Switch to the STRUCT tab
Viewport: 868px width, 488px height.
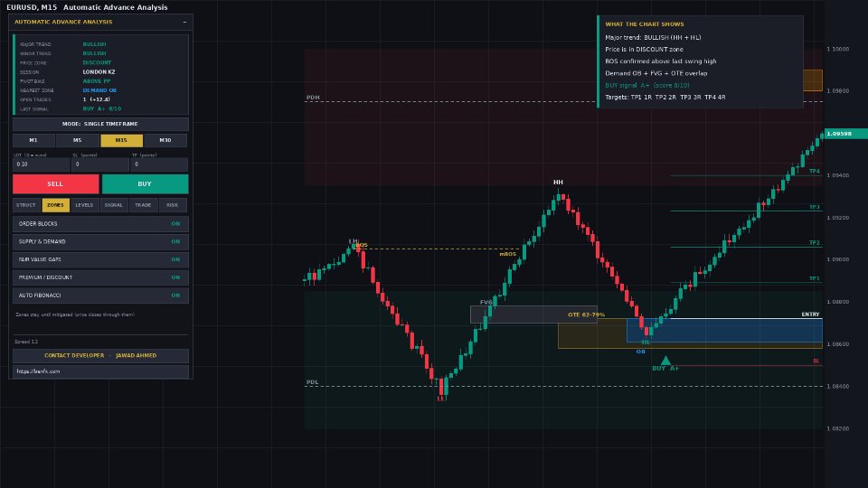pos(26,205)
